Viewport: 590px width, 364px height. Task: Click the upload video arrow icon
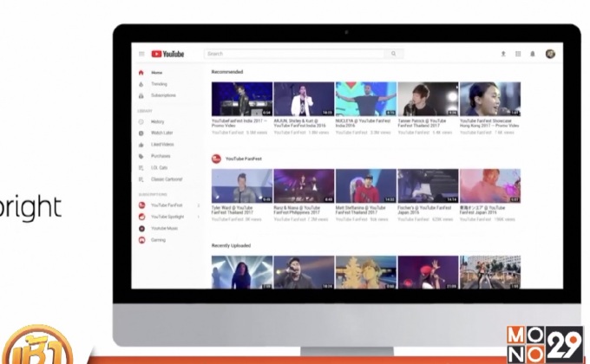pyautogui.click(x=503, y=54)
